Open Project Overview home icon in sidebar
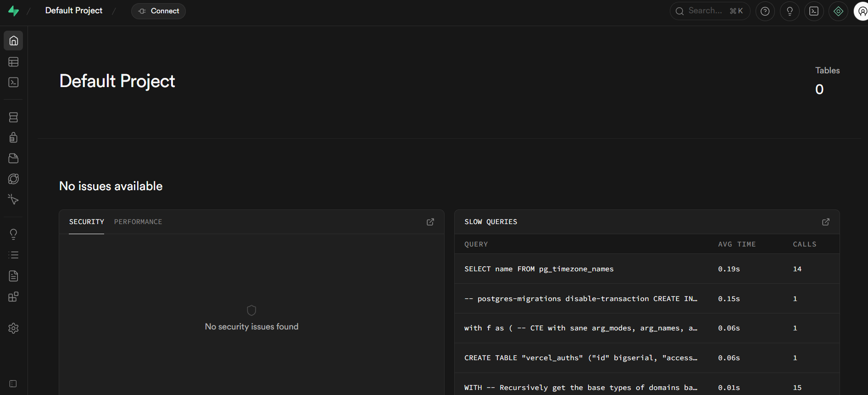The width and height of the screenshot is (868, 395). pos(14,41)
